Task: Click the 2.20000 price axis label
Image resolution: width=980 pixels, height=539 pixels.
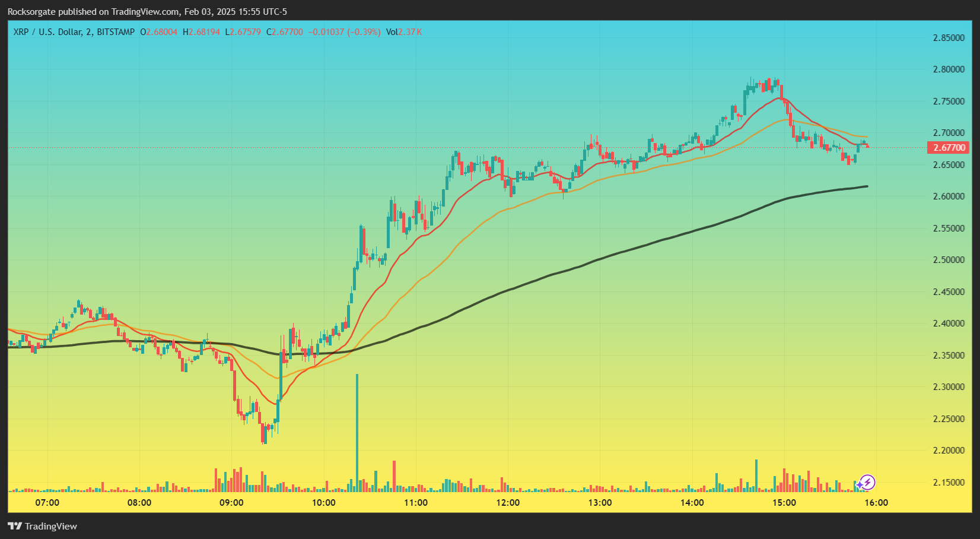Action: (949, 451)
